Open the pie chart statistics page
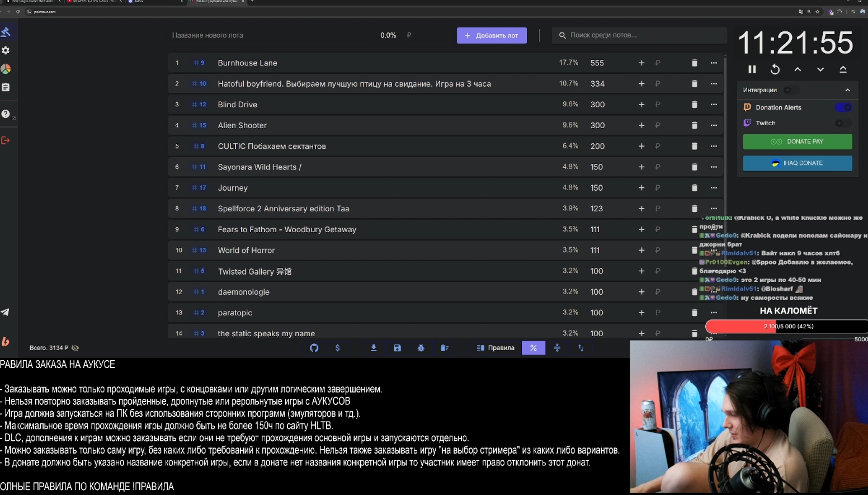868x495 pixels. point(6,69)
